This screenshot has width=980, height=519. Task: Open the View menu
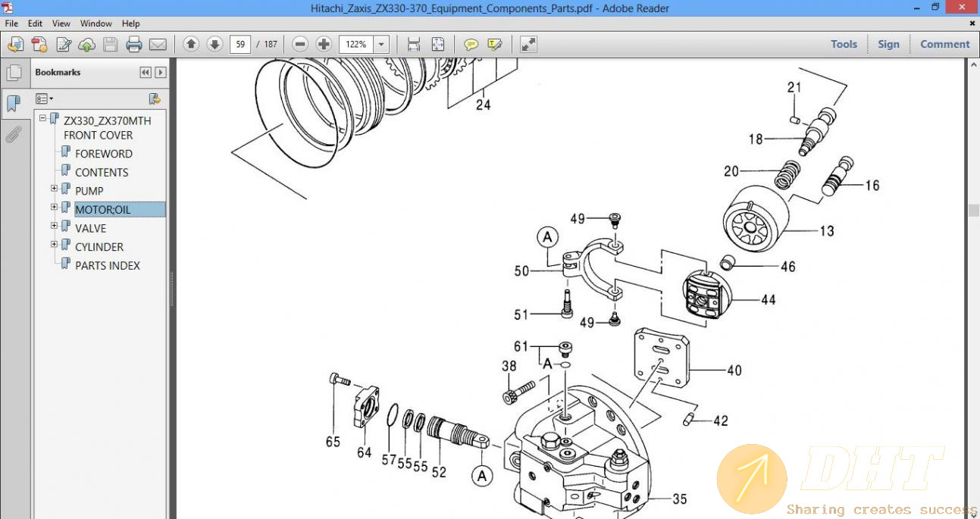[61, 23]
